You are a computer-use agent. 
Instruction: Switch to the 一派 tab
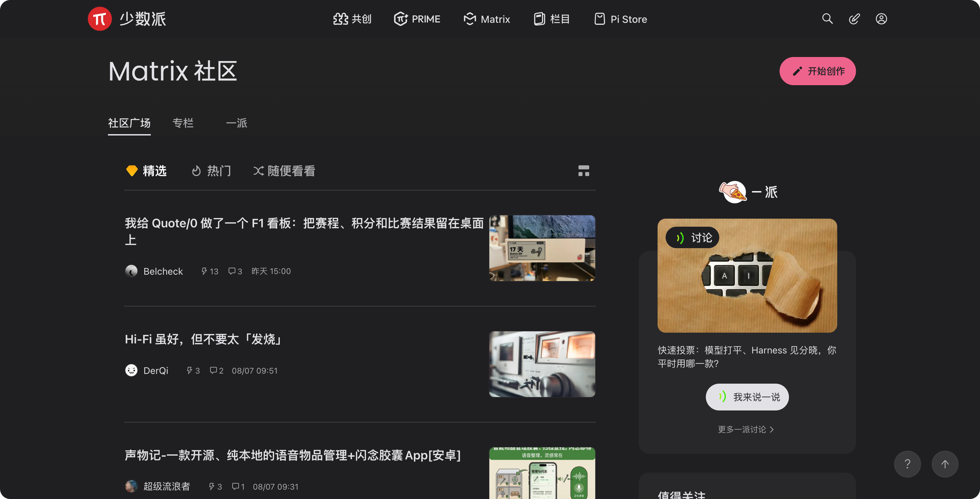[236, 123]
